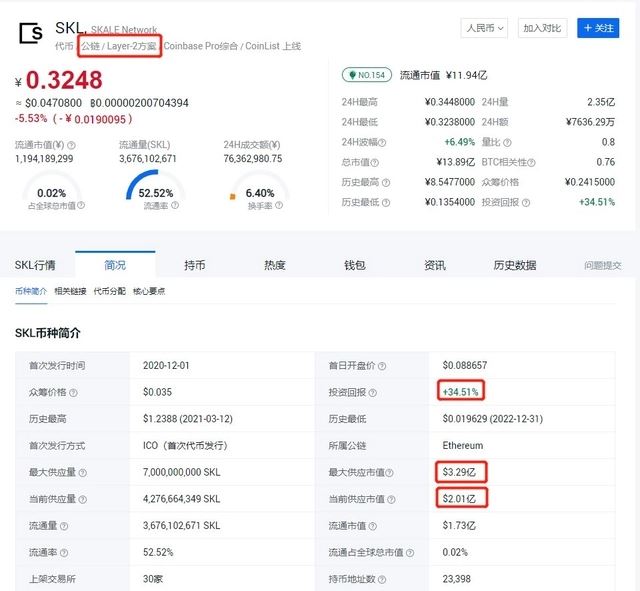Click the 30家 exchanges count

(153, 579)
